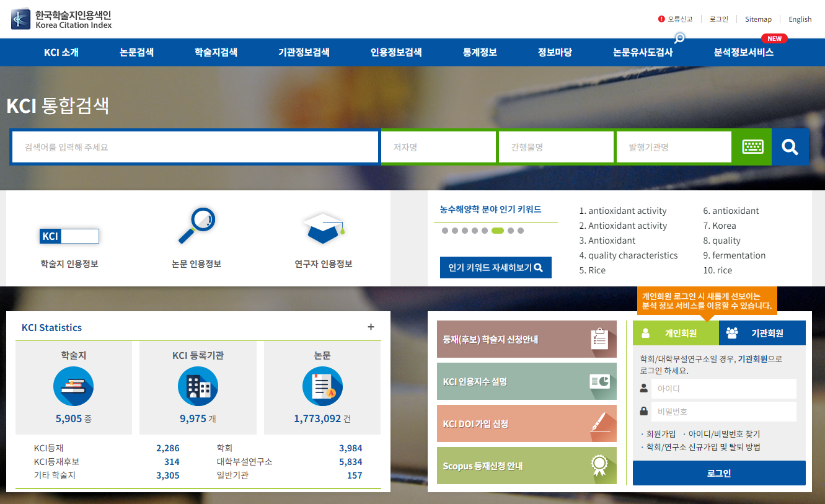Click the award ribbon icon on Scopus banner
This screenshot has height=504, width=825.
pos(599,466)
